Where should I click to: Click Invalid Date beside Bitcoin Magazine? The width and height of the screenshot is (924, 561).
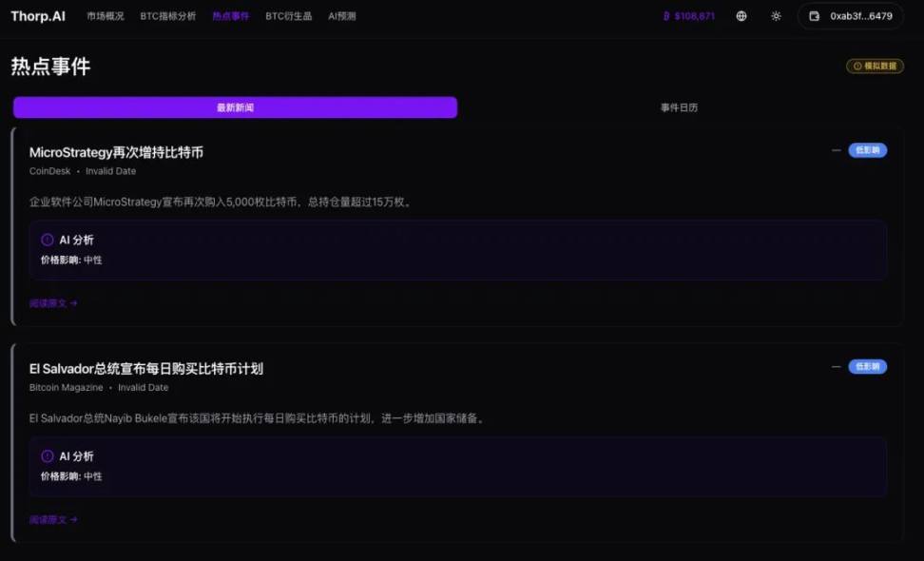click(x=144, y=387)
